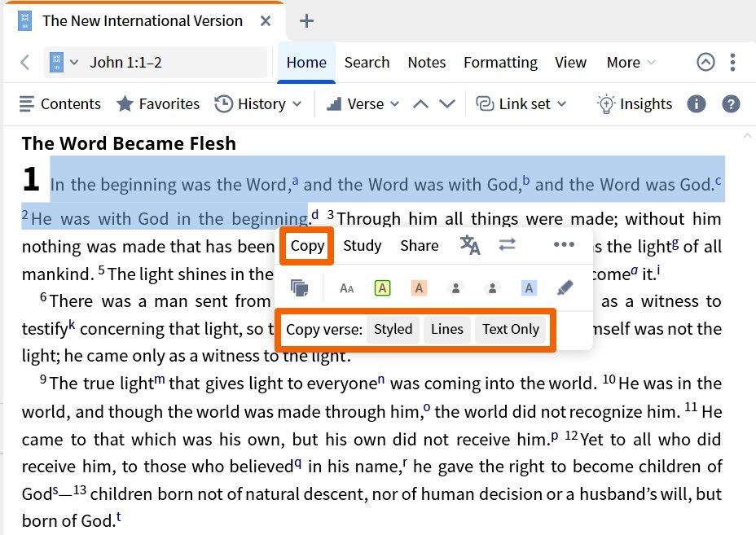Open Insights with the lightbulb icon
Image resolution: width=756 pixels, height=535 pixels.
(x=634, y=103)
